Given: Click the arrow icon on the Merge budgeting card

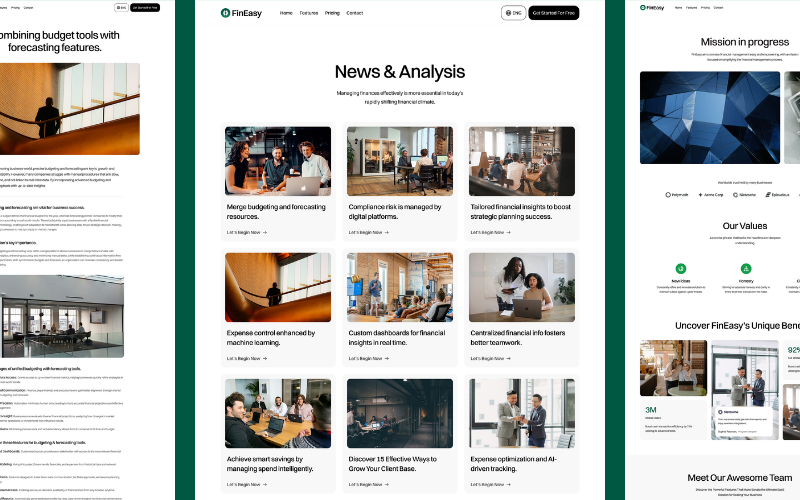Looking at the screenshot, I should (265, 232).
